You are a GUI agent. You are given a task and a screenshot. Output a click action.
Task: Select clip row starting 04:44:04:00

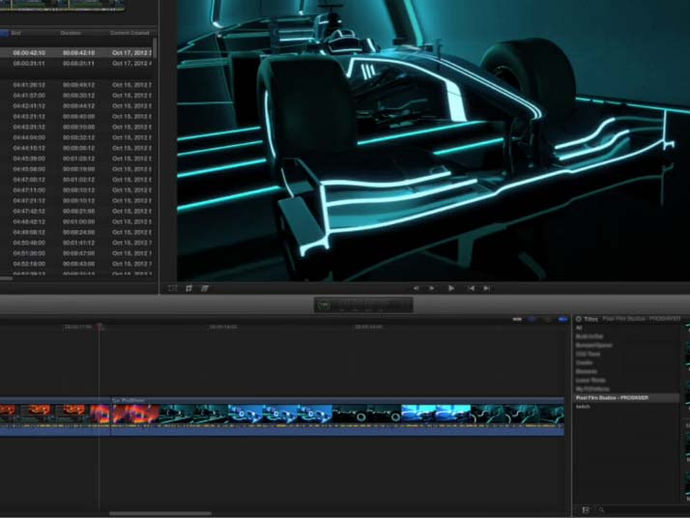point(76,138)
